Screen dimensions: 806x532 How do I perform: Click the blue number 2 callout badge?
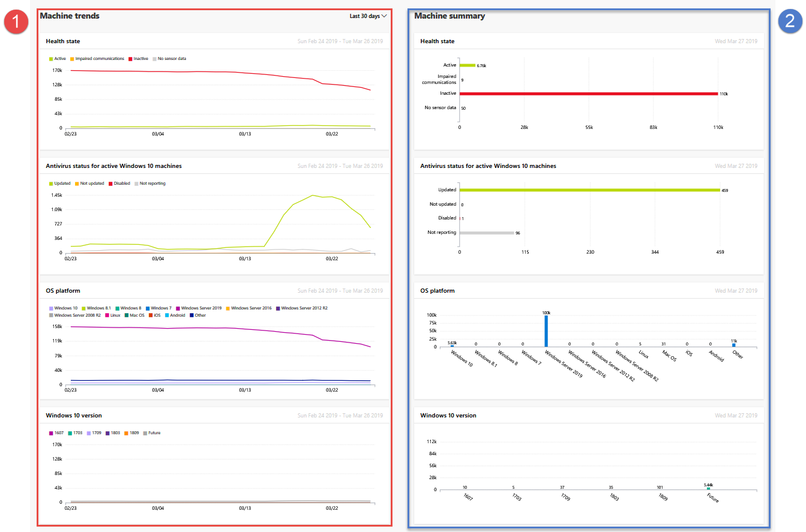pyautogui.click(x=790, y=21)
